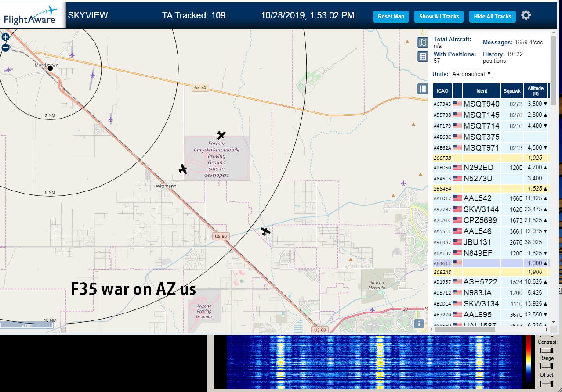Sort table by Altitude (ft) header
This screenshot has height=392, width=562.
point(536,91)
